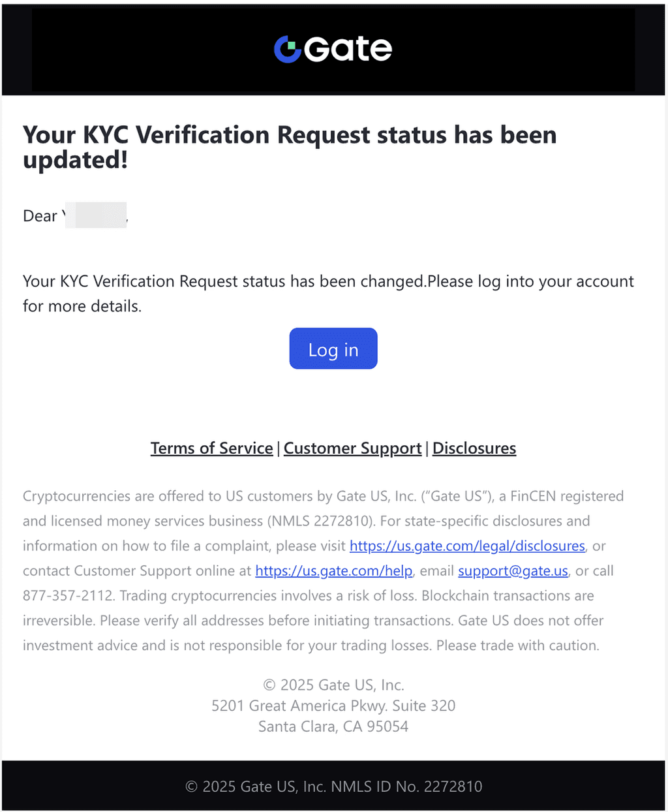Click the 'Please log into your account' sentence
The height and width of the screenshot is (812, 668).
pos(530,281)
